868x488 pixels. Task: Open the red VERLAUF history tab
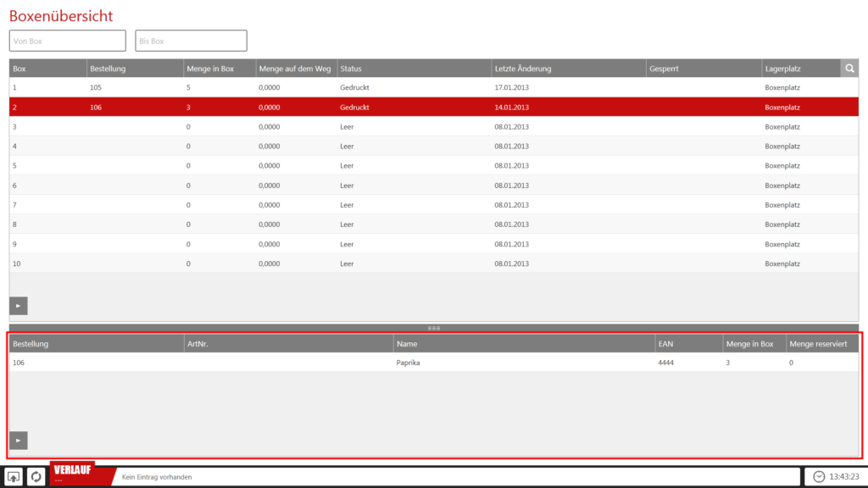pos(73,473)
